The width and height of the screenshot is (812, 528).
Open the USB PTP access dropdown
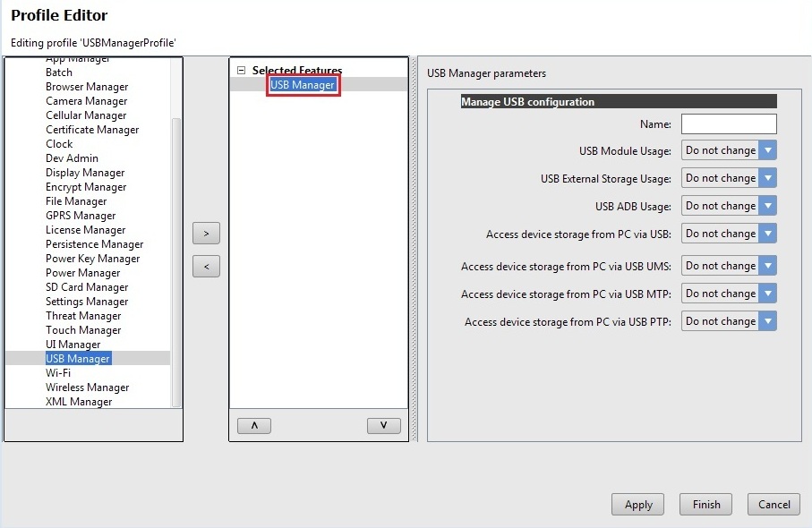coord(767,321)
